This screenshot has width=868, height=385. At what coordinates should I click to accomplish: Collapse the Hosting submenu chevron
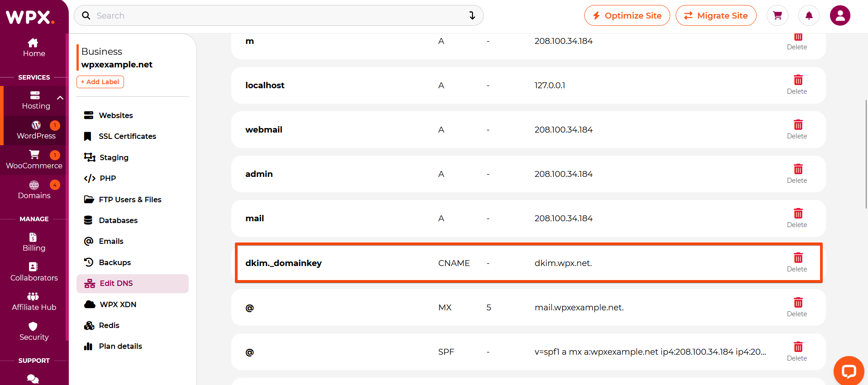60,98
